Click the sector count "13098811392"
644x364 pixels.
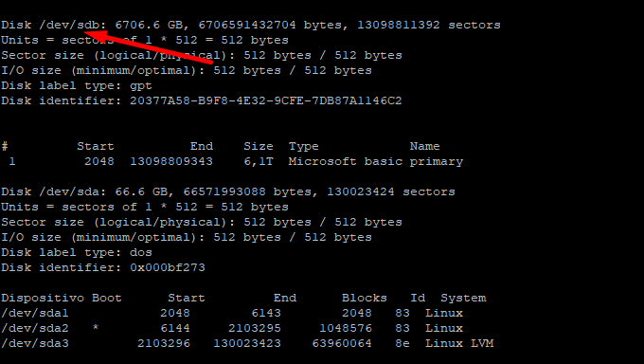399,25
